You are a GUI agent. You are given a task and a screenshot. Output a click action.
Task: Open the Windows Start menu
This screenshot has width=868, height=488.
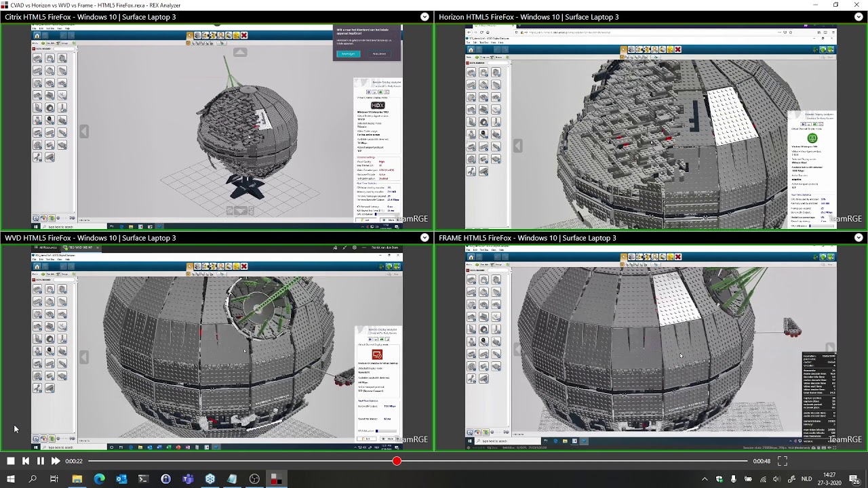click(11, 479)
